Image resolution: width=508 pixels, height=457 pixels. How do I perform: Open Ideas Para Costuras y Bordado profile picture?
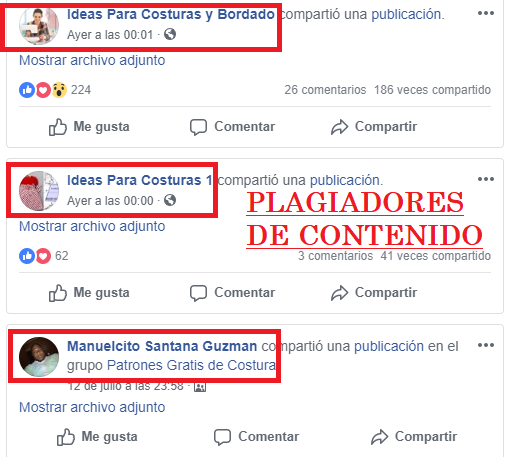click(x=39, y=25)
